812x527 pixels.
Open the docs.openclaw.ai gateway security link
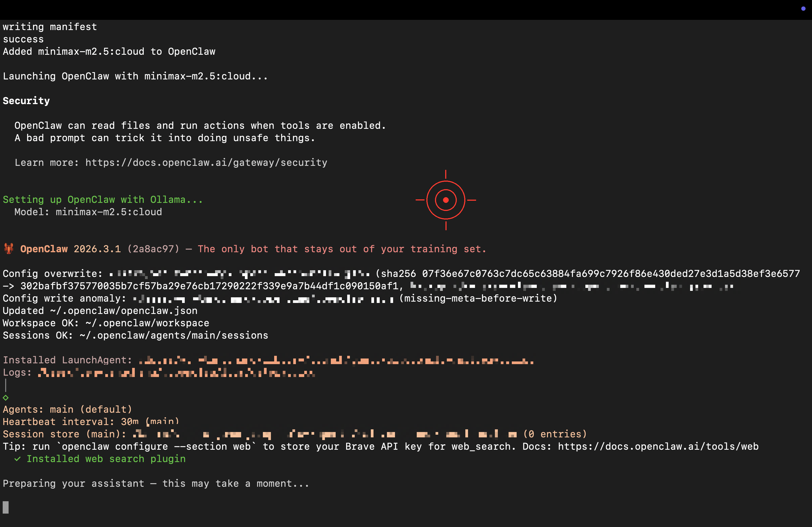pyautogui.click(x=206, y=163)
